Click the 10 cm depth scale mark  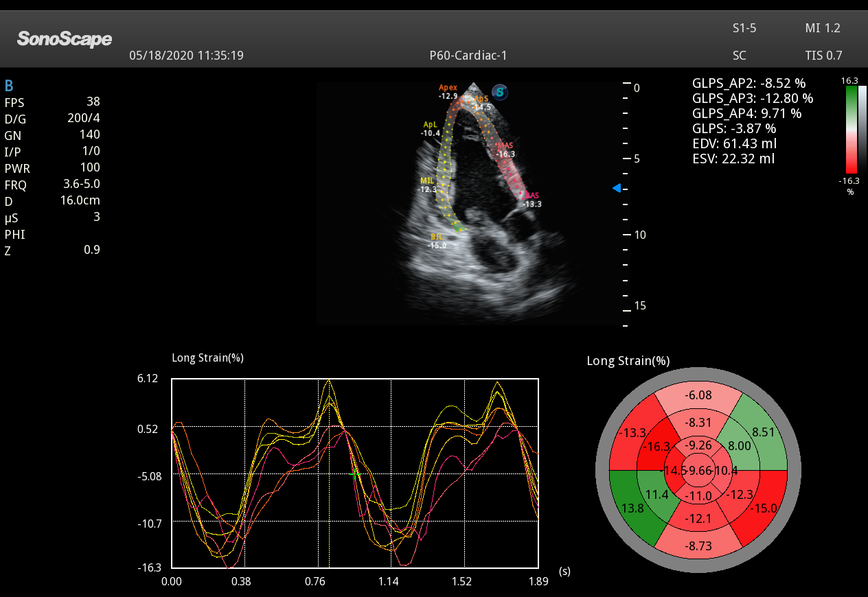coord(639,234)
